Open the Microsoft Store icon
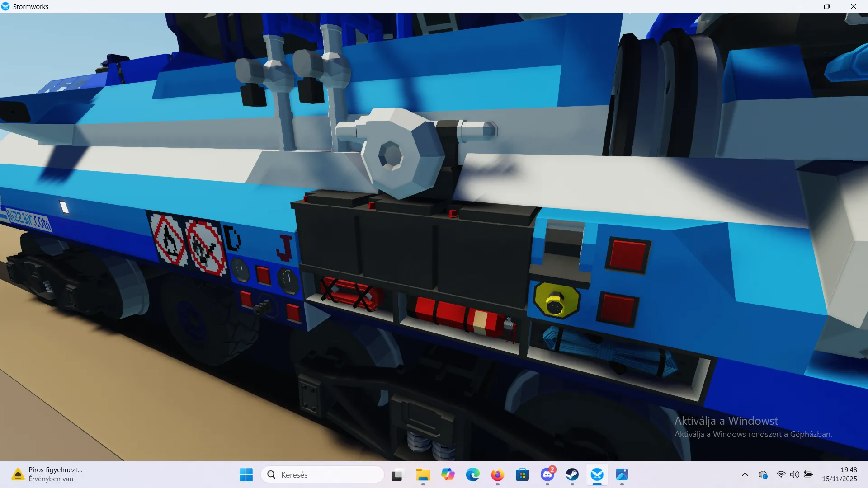 coord(522,474)
